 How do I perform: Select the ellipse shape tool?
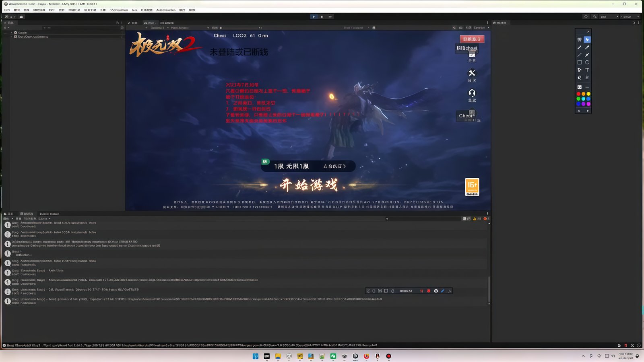[x=587, y=62]
